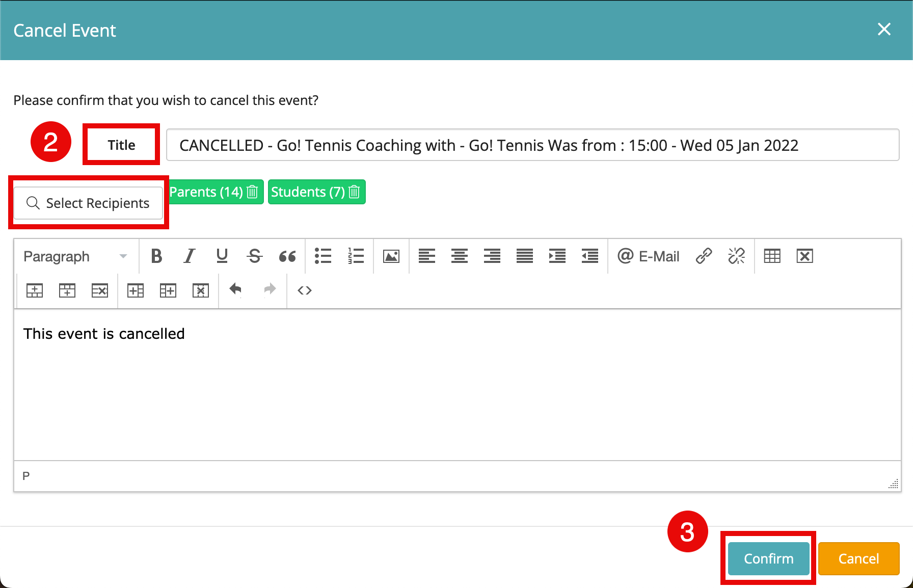Remove the Students (7) recipient group
Image resolution: width=913 pixels, height=588 pixels.
point(354,192)
